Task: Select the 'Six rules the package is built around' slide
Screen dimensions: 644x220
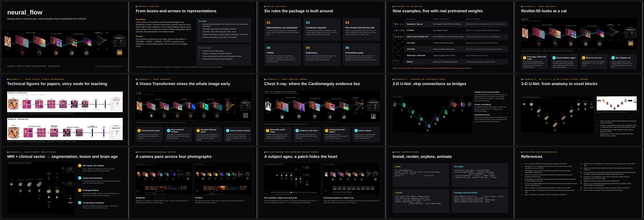Action: tap(321, 37)
